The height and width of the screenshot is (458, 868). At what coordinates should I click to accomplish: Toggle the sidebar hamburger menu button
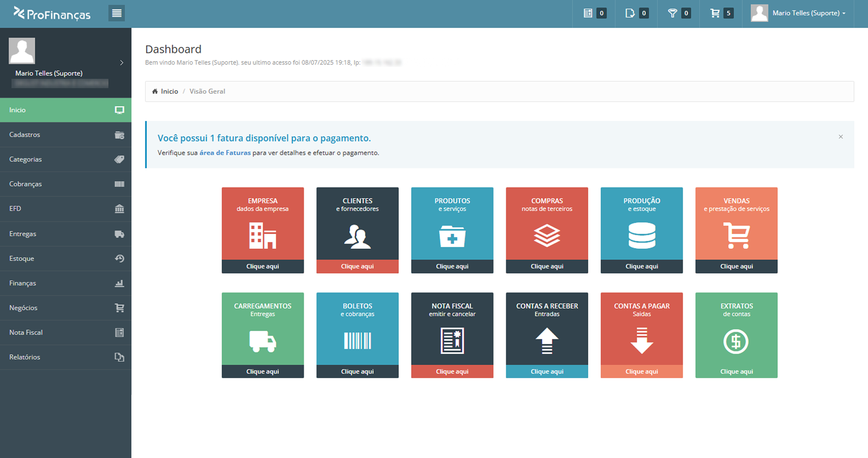117,13
